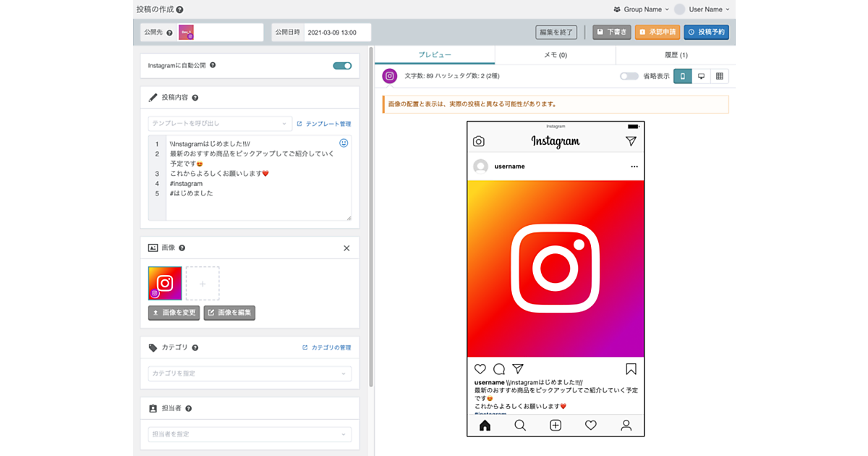Switch to 履歴 (1) tab
868x456 pixels.
(676, 55)
